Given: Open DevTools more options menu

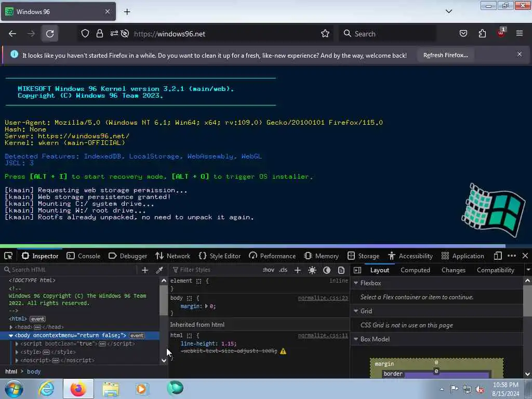Looking at the screenshot, I should click(512, 256).
